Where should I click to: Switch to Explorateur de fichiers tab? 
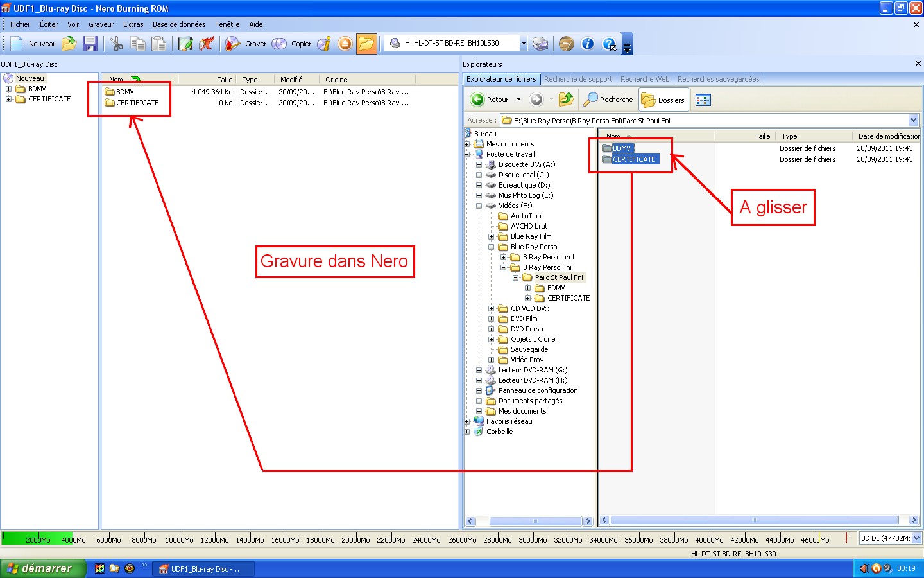click(x=501, y=79)
